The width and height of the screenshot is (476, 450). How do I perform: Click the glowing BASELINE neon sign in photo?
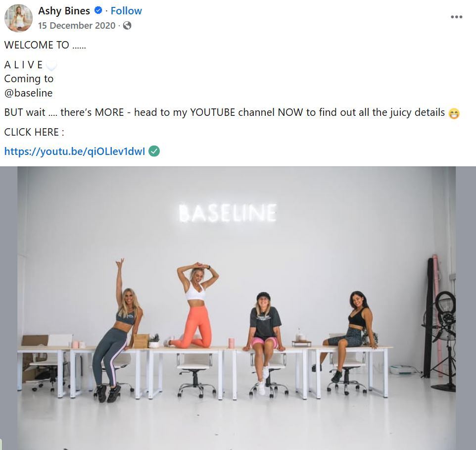[227, 213]
